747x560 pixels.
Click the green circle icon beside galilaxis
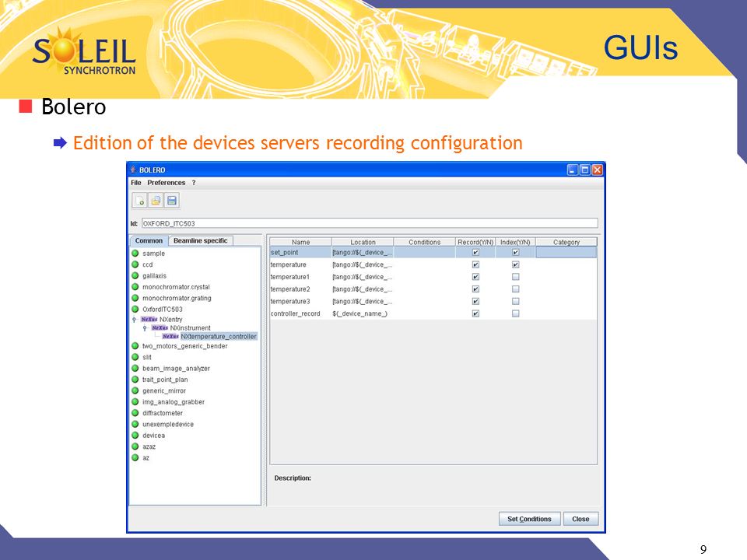[x=135, y=275]
